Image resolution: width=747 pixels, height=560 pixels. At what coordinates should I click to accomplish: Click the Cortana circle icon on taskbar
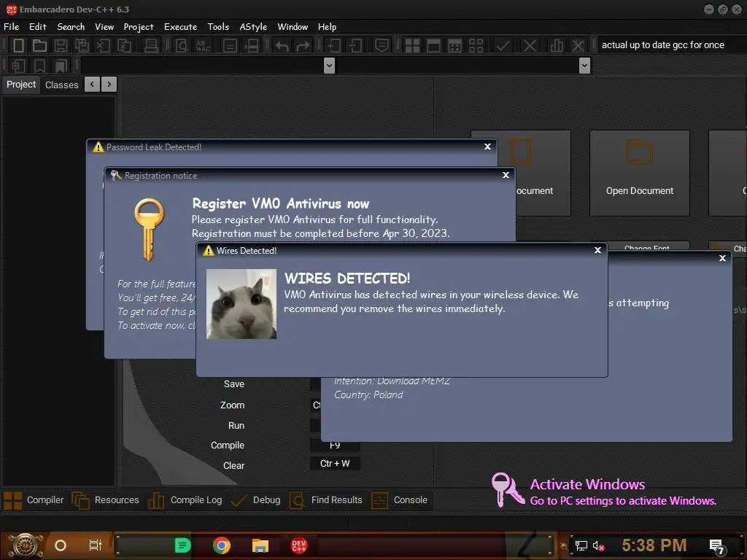pyautogui.click(x=61, y=545)
